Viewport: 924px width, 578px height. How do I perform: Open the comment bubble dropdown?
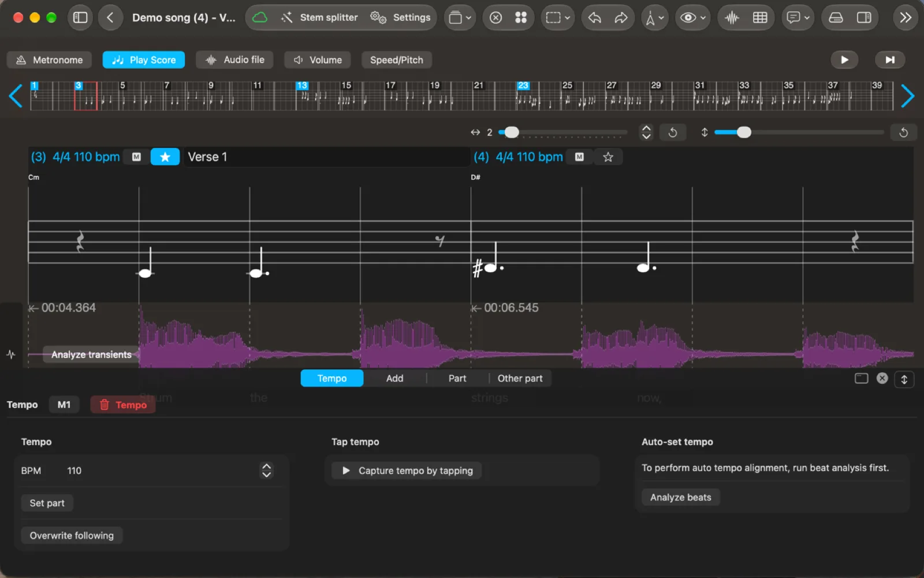point(798,17)
